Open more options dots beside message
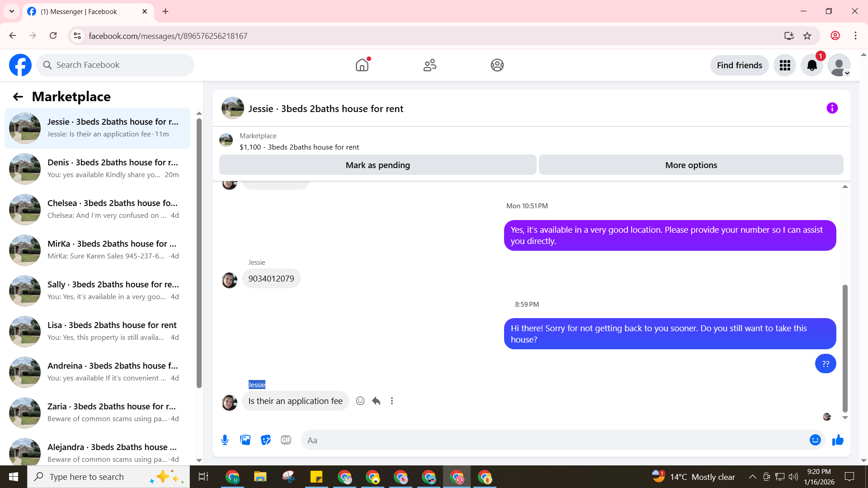Image resolution: width=868 pixels, height=488 pixels. click(x=392, y=401)
